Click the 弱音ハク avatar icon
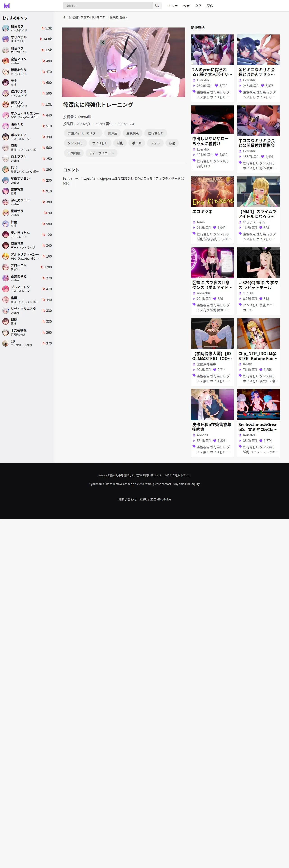This screenshot has width=289, height=868. pos(6,50)
